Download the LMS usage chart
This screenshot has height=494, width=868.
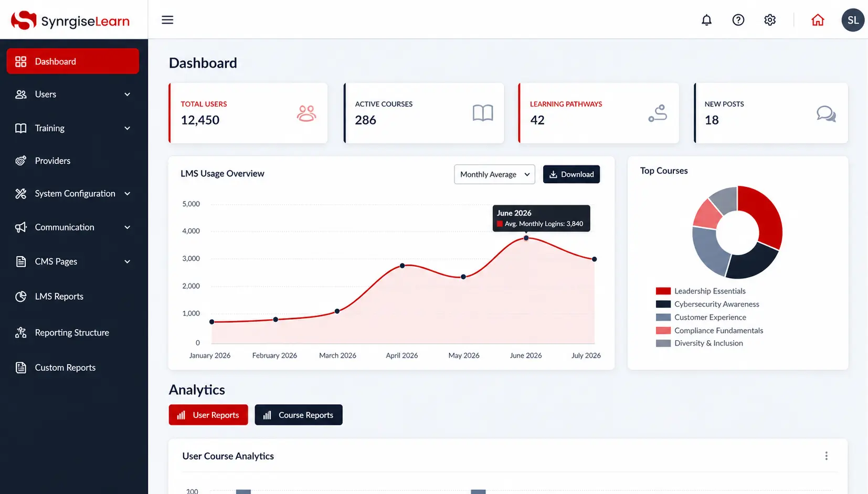(571, 174)
